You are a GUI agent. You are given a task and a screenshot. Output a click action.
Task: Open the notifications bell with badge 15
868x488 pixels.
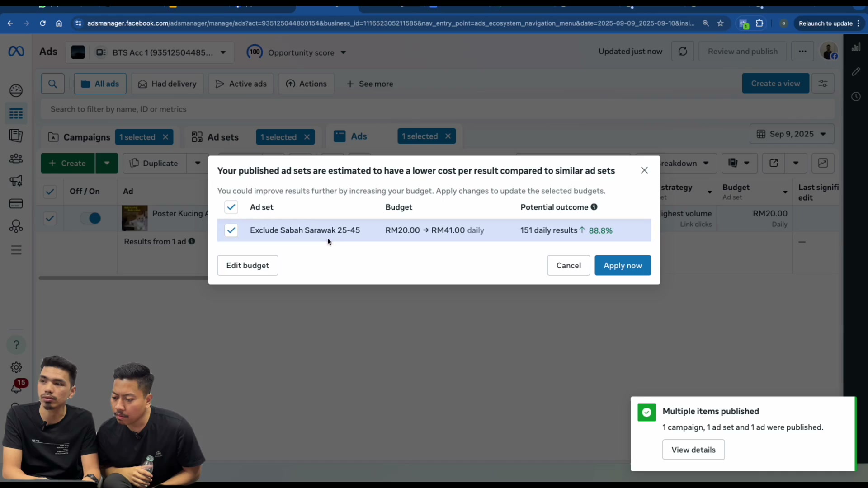17,387
